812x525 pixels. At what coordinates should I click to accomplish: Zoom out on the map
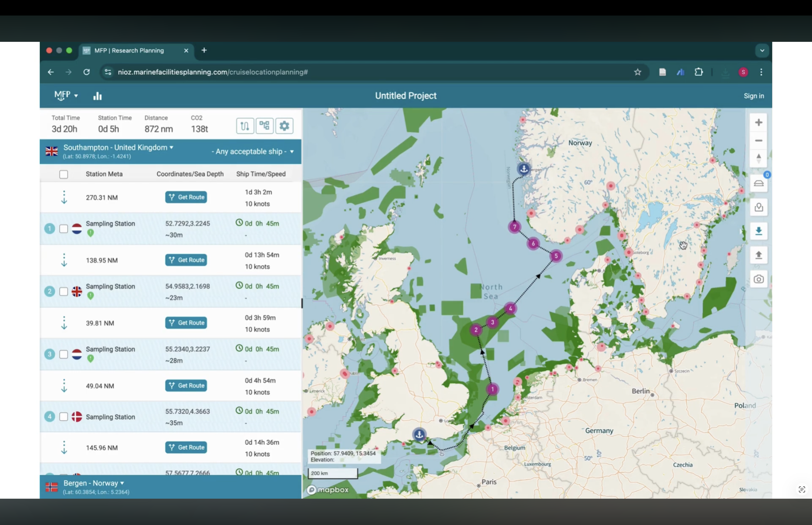click(758, 141)
